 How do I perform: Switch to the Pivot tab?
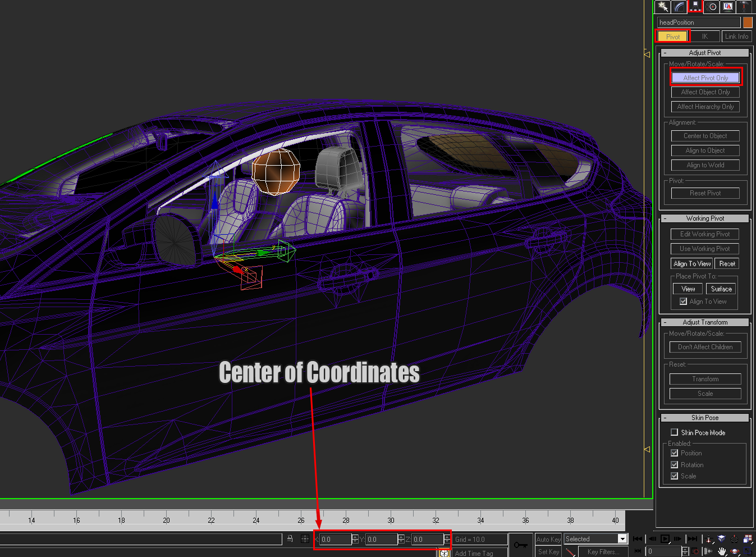pyautogui.click(x=672, y=36)
